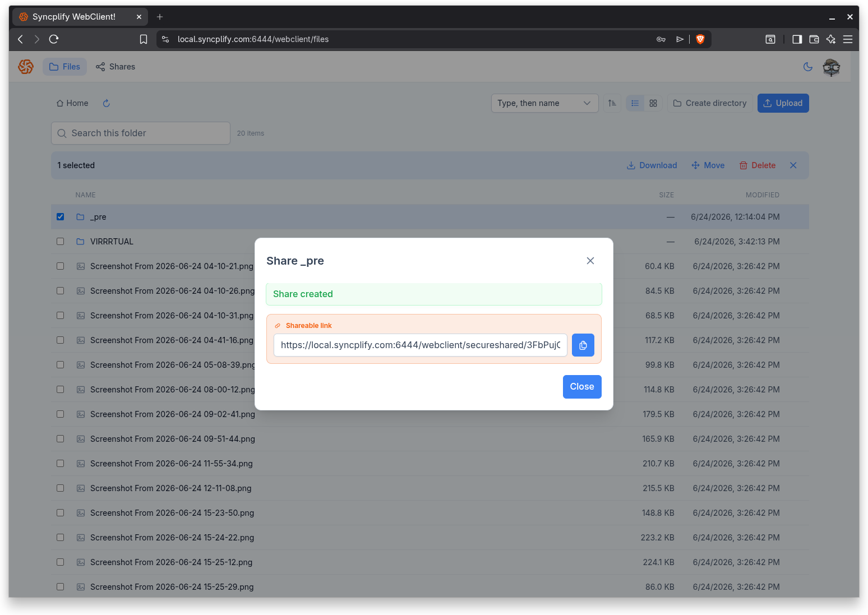The width and height of the screenshot is (868, 615).
Task: Open the Files tab
Action: (65, 67)
